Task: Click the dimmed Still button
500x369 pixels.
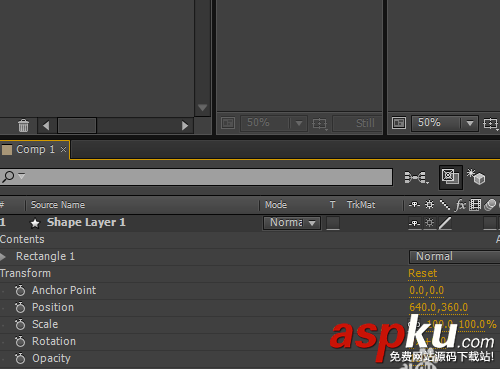Action: click(357, 123)
